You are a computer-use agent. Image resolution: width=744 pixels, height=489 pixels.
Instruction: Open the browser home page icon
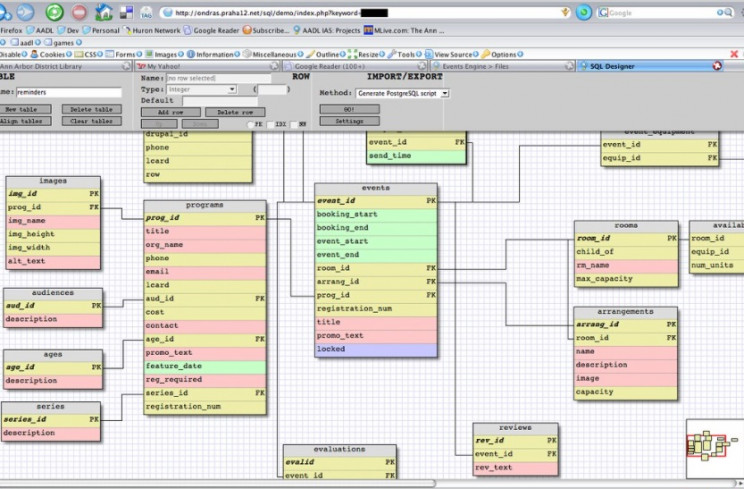click(103, 12)
